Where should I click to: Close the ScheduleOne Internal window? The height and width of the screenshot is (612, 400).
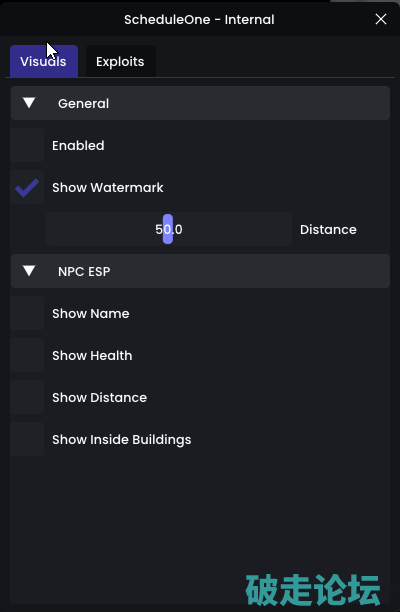tap(380, 19)
